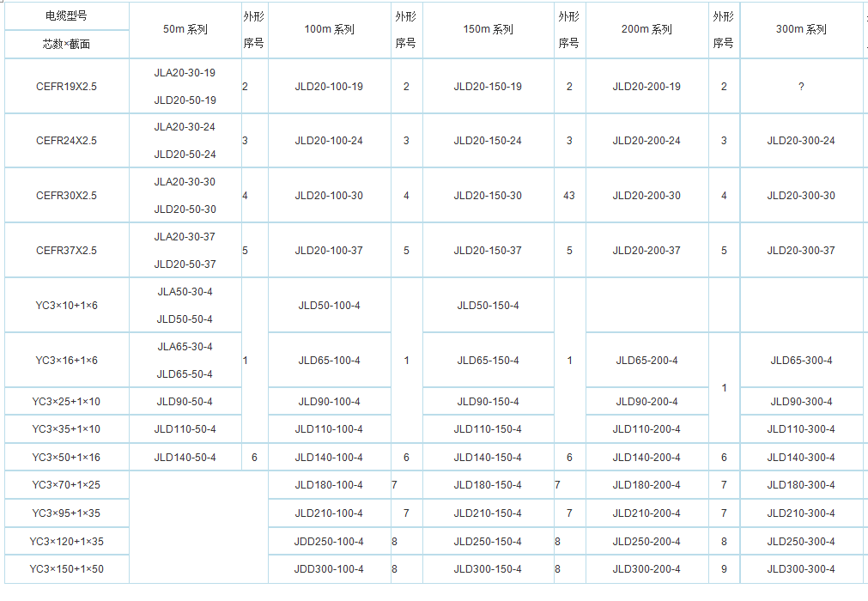
Task: Select the 芯数×截面 header cell
Action: pos(66,44)
